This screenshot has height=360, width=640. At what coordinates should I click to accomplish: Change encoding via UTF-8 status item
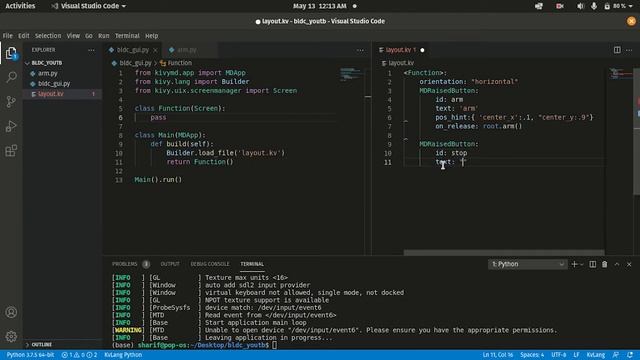[558, 355]
